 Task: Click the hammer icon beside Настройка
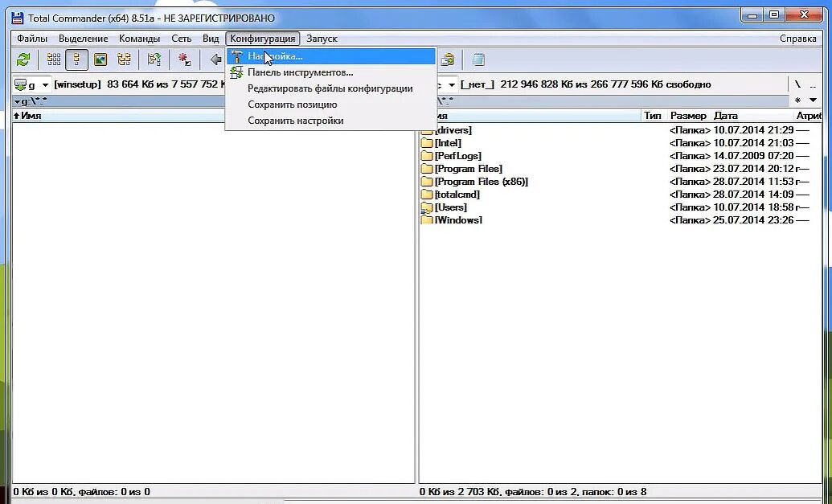(236, 56)
